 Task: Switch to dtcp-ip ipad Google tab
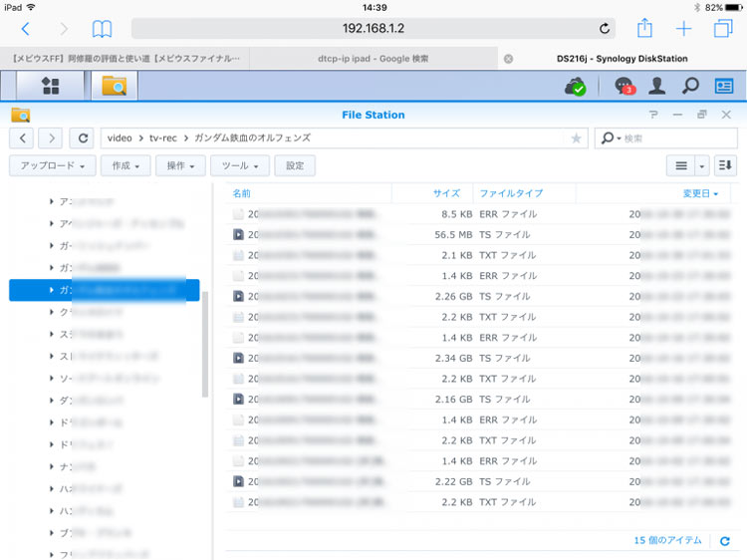373,59
